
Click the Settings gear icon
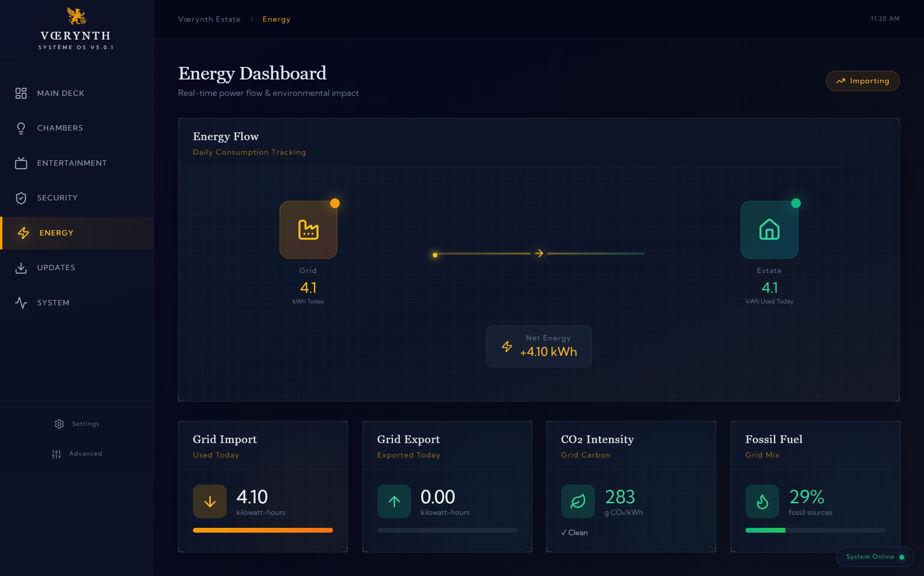click(x=59, y=424)
